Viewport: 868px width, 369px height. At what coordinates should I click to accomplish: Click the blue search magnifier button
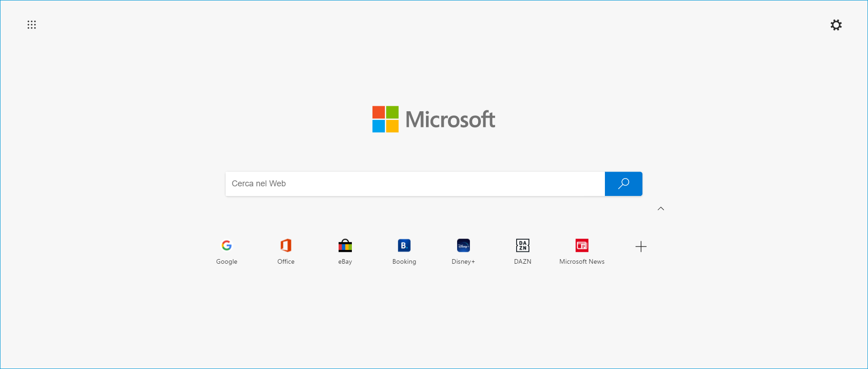click(x=624, y=184)
